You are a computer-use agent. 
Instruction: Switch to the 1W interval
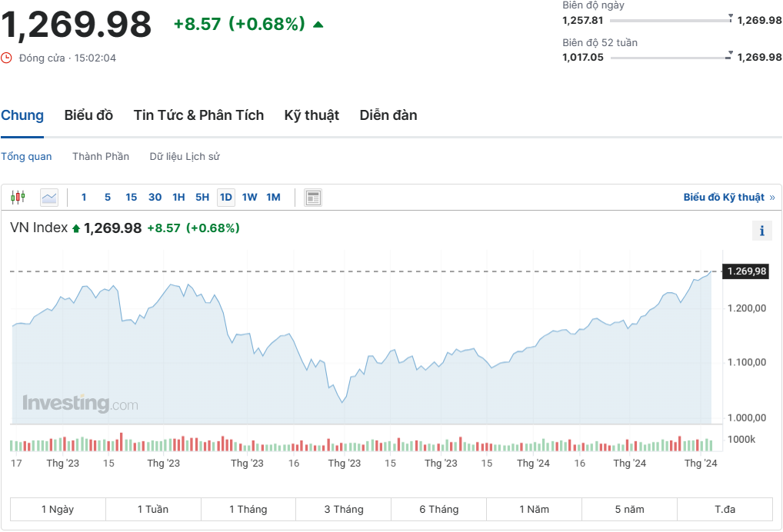pyautogui.click(x=248, y=197)
